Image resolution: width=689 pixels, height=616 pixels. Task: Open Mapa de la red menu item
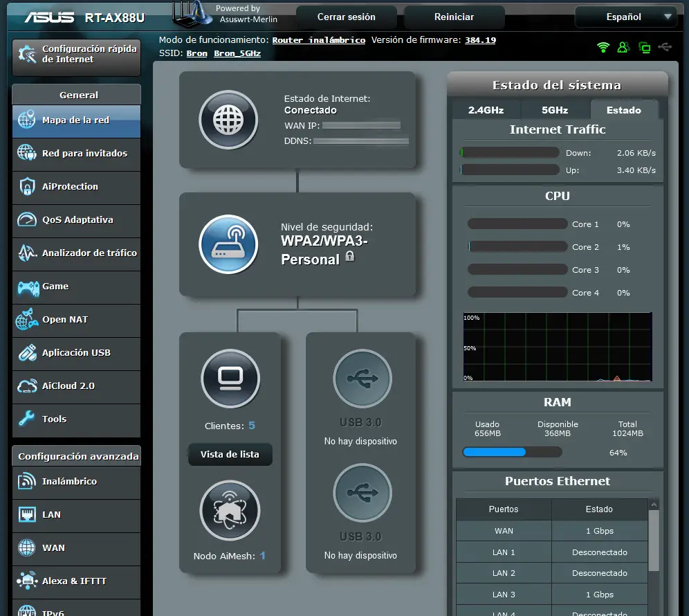[x=77, y=120]
